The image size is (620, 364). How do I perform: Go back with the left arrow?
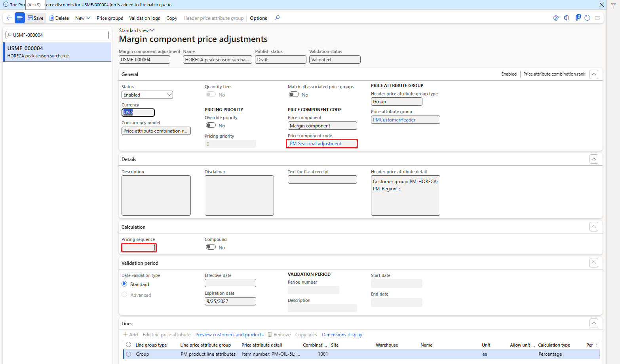tap(9, 18)
